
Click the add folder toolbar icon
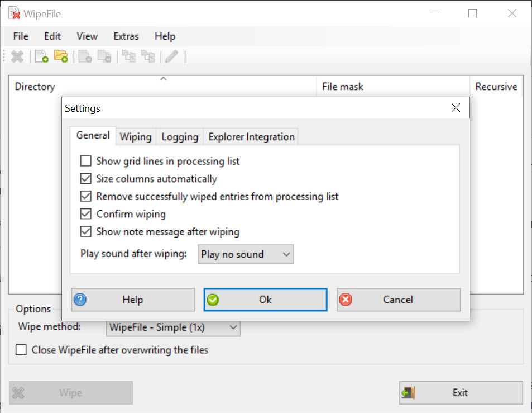[61, 56]
